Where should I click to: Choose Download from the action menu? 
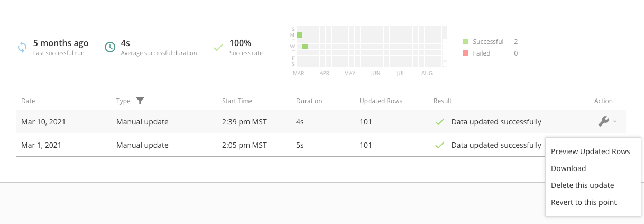tap(568, 168)
